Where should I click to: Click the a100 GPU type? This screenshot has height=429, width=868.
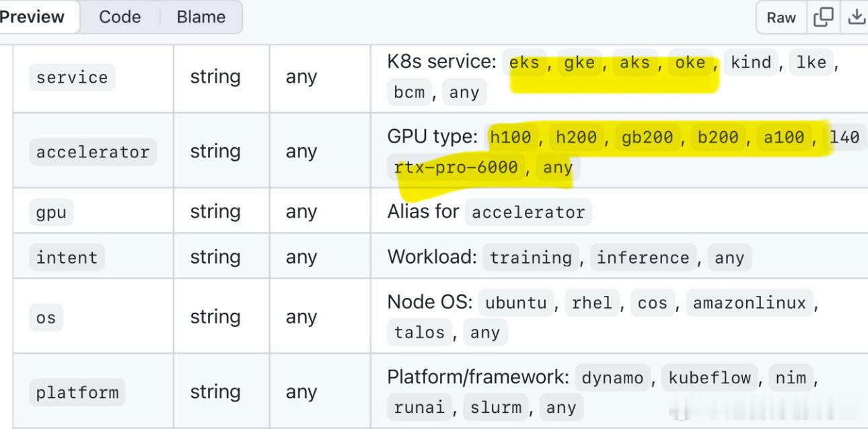point(785,137)
